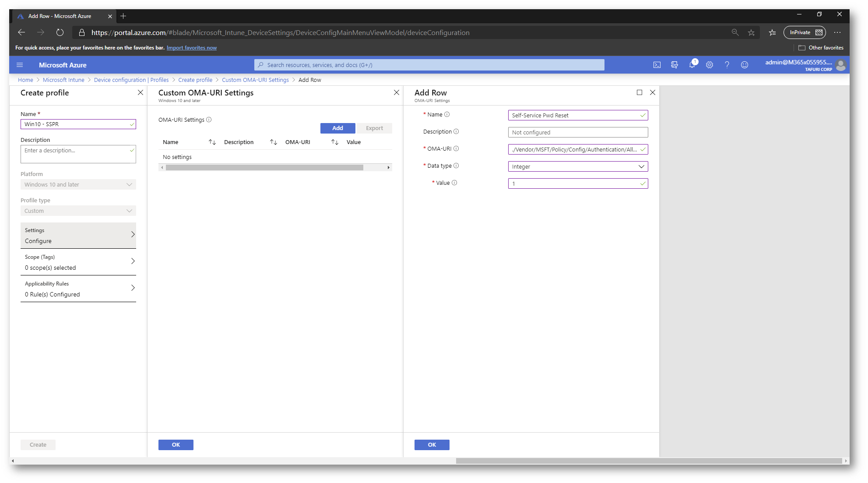Open the browser favorites list icon
The image size is (868, 483).
pyautogui.click(x=772, y=32)
